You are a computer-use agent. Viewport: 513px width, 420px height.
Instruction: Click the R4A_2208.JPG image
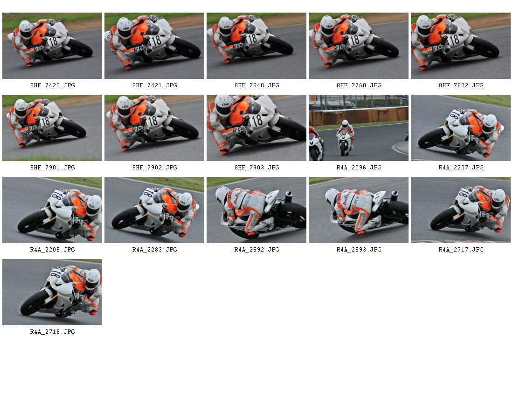(x=52, y=210)
